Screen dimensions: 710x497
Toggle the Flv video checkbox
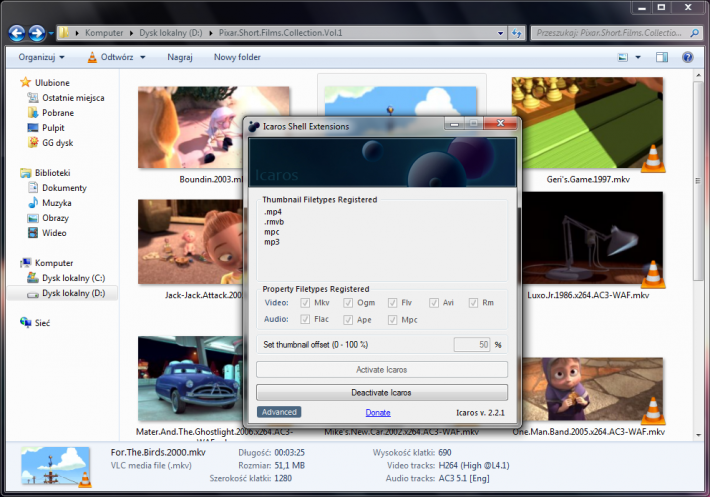(x=393, y=303)
